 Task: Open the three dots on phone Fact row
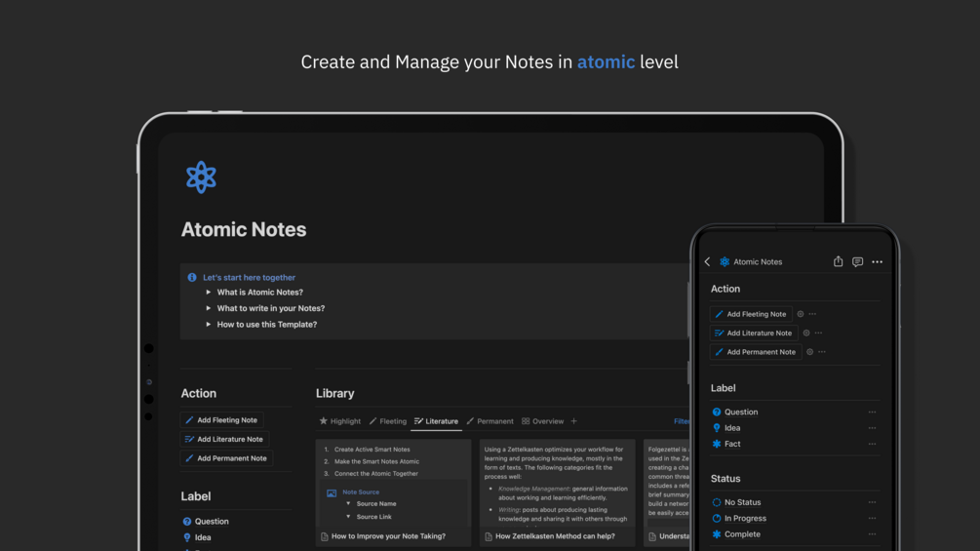[872, 444]
